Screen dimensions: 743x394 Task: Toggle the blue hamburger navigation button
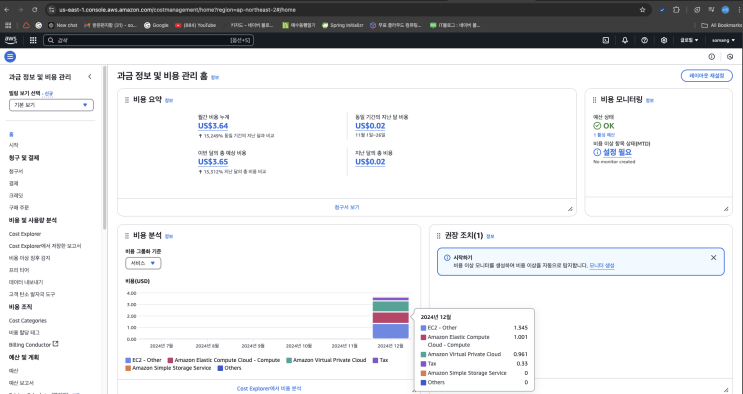[10, 56]
